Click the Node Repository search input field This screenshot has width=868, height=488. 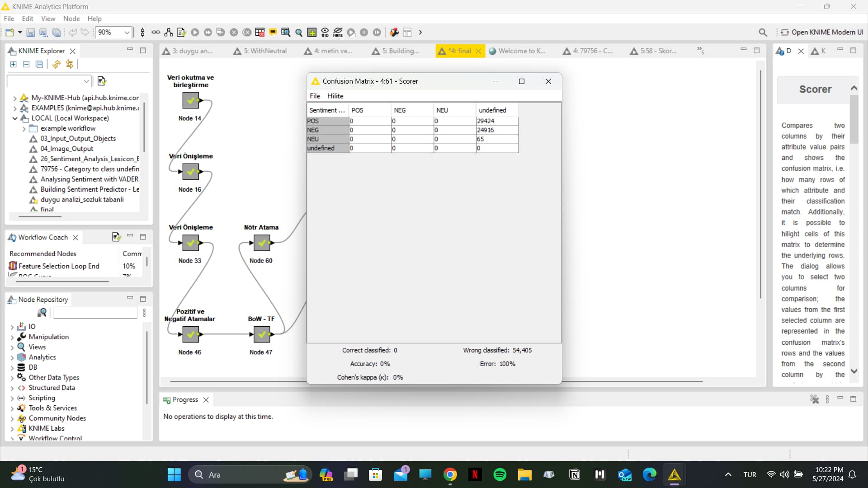95,313
